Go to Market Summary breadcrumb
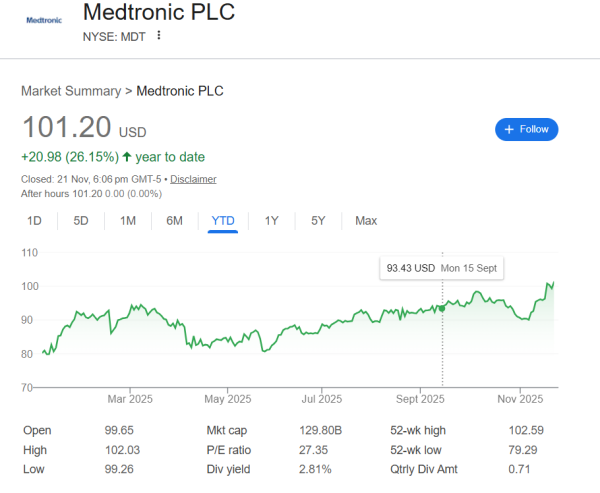Viewport: 600px width, 493px height. click(x=70, y=91)
